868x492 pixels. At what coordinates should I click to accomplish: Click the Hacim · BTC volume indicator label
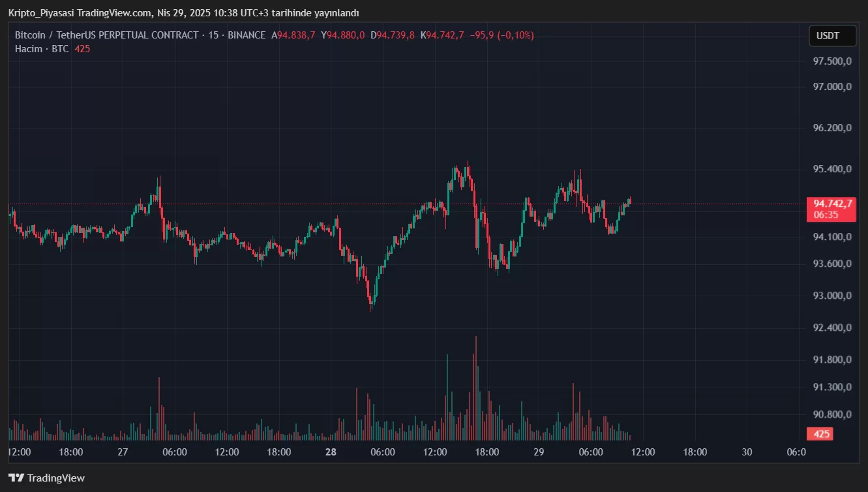[42, 49]
